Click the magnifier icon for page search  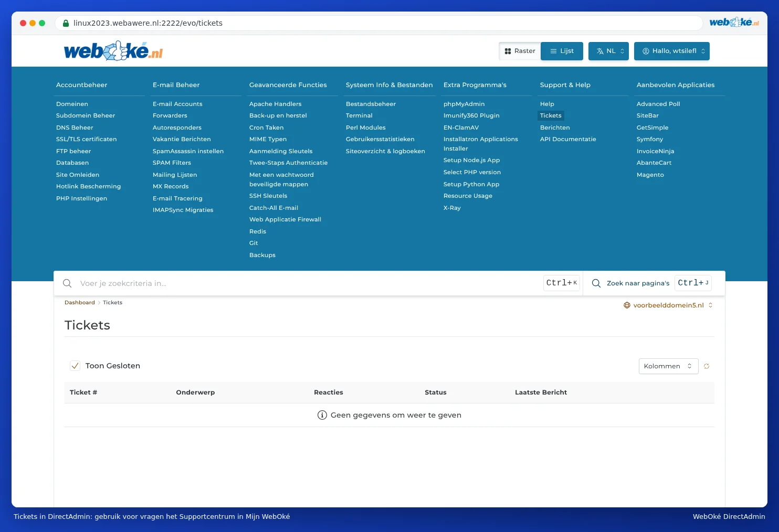tap(596, 283)
